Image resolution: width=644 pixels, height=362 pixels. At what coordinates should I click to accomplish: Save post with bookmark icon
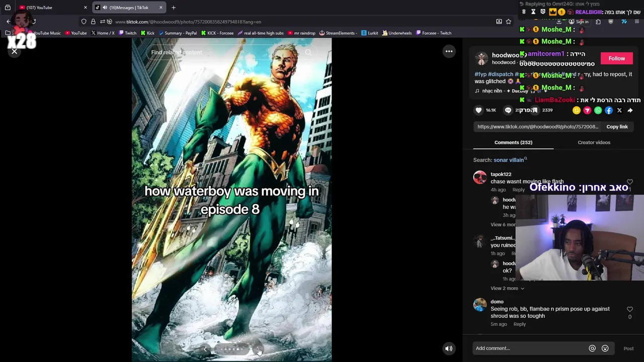point(535,110)
